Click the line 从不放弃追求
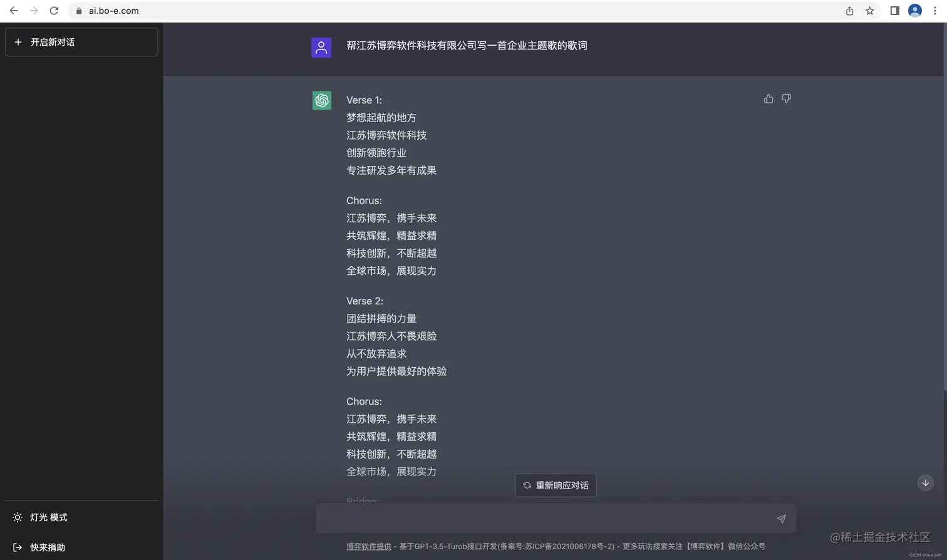Image resolution: width=947 pixels, height=560 pixels. click(x=376, y=354)
